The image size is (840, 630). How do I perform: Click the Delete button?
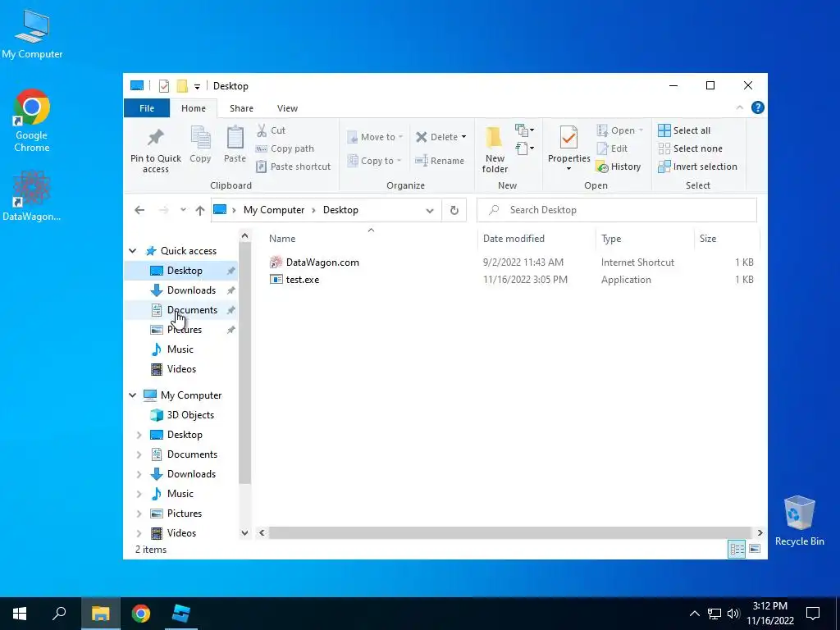[437, 137]
